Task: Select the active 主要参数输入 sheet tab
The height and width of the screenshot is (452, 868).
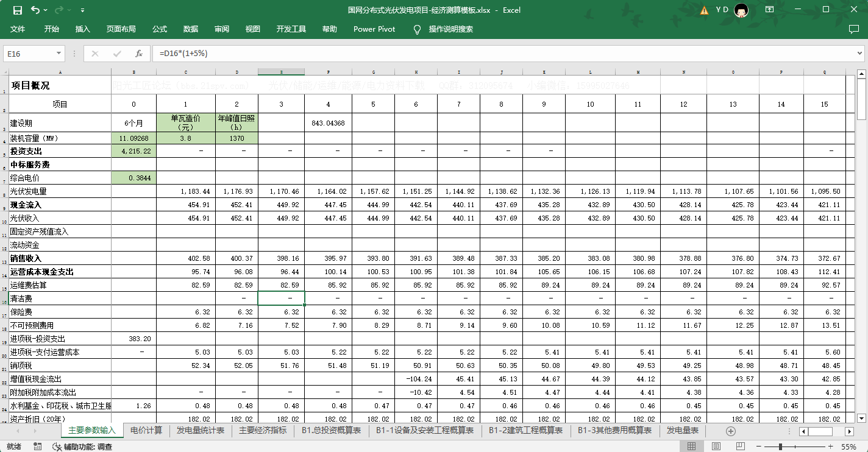Action: click(91, 431)
